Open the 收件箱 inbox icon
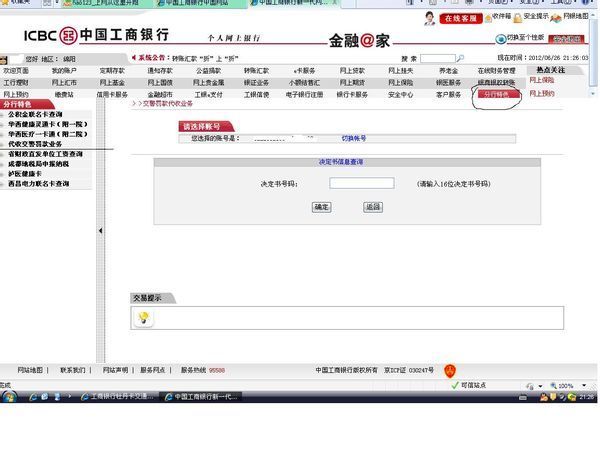This screenshot has height=450, width=600. 488,18
